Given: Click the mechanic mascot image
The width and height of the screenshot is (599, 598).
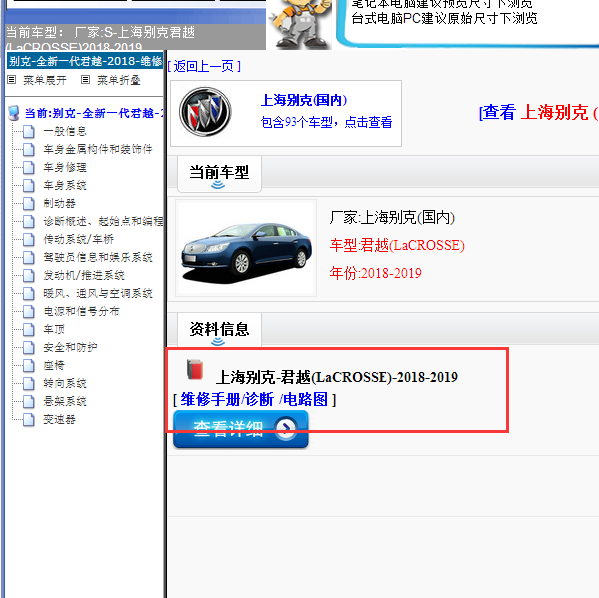Looking at the screenshot, I should coord(300,24).
